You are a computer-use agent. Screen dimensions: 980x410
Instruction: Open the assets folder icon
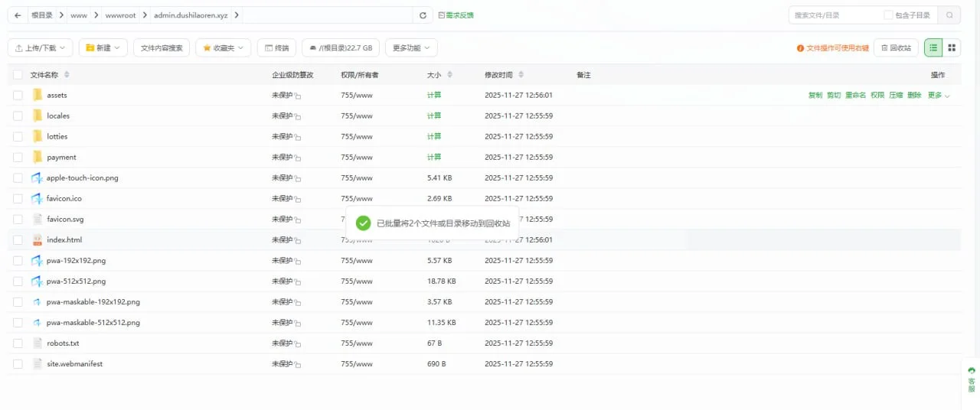[38, 95]
